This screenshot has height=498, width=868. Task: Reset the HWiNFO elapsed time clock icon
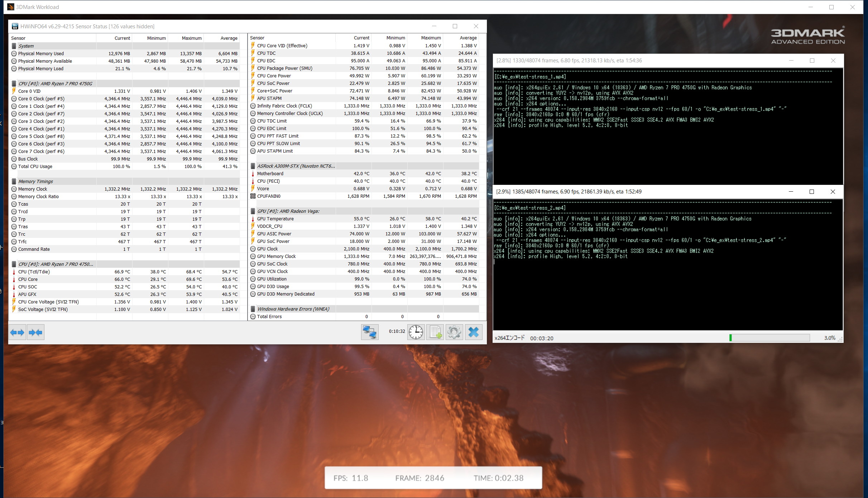(416, 332)
